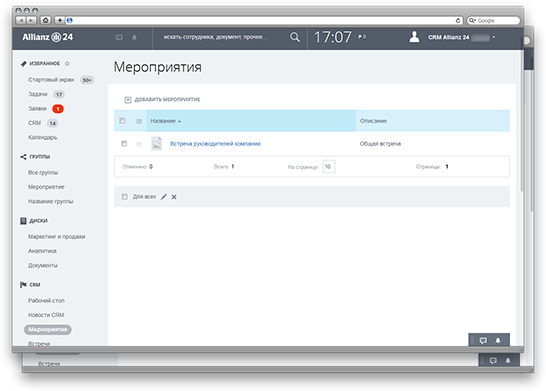The height and width of the screenshot is (391, 546).
Task: Toggle the select-all checkbox in table header
Action: point(122,121)
